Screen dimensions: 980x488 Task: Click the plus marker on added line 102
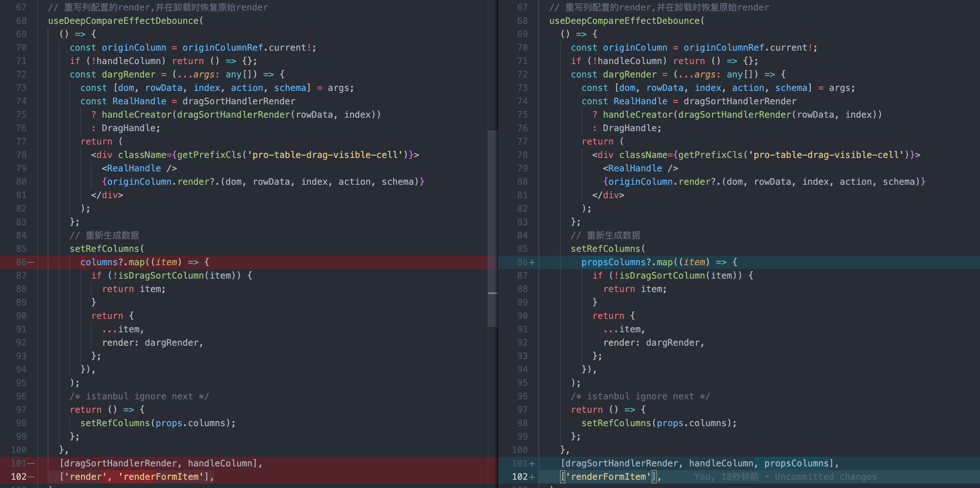532,476
